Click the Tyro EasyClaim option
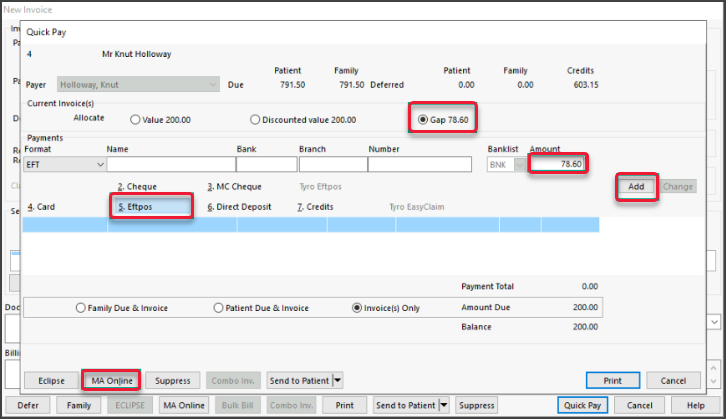 pos(417,207)
